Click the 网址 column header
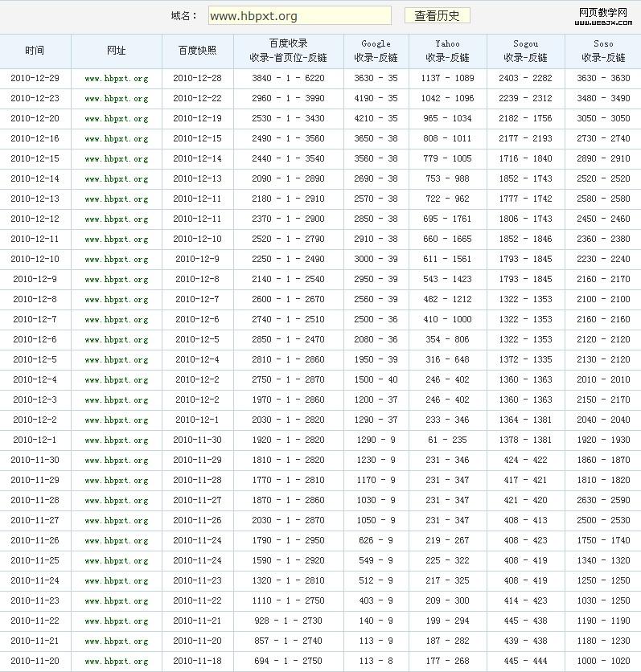The width and height of the screenshot is (641, 672). click(117, 51)
